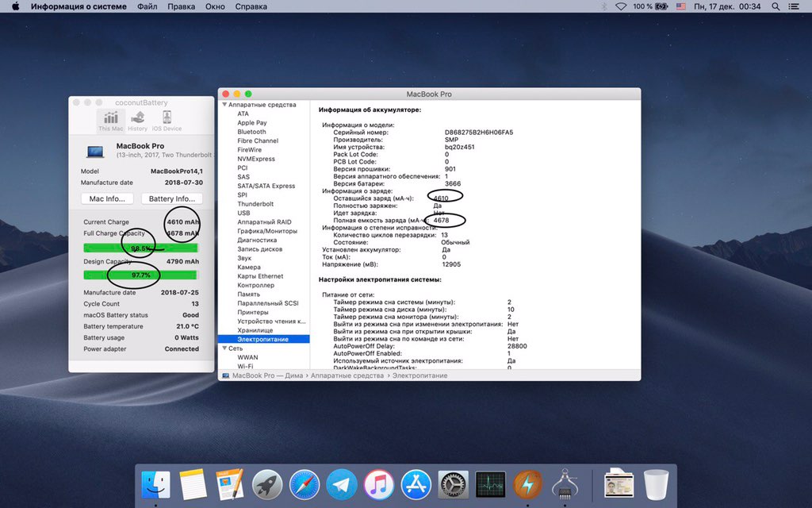Launch Safari from the Dock
The height and width of the screenshot is (508, 812).
click(x=304, y=485)
